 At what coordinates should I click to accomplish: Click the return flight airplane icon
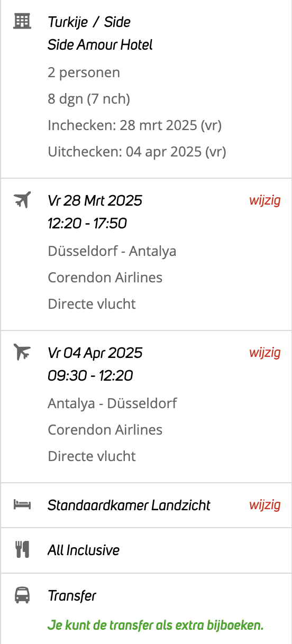coord(22,352)
